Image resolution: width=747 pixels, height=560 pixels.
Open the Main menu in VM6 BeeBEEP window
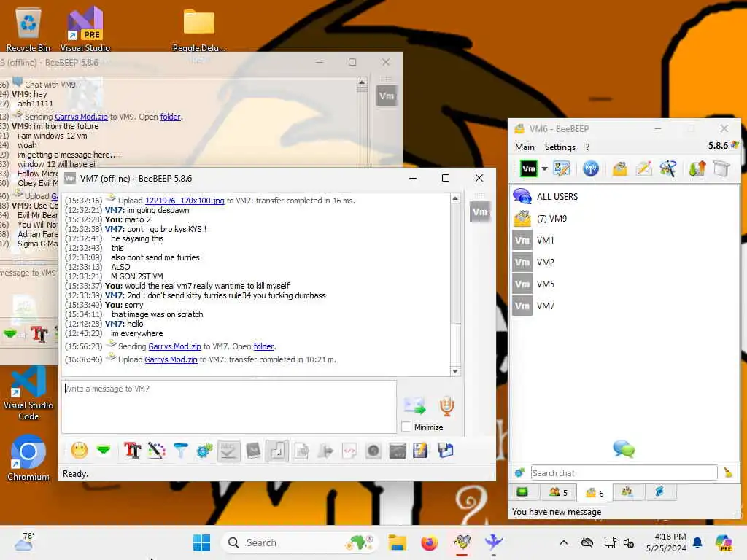click(x=525, y=147)
